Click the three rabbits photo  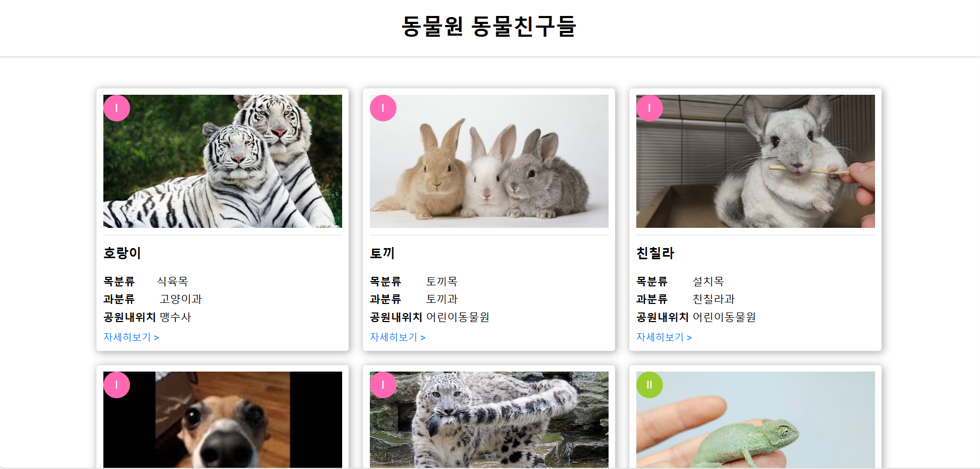coord(489,161)
